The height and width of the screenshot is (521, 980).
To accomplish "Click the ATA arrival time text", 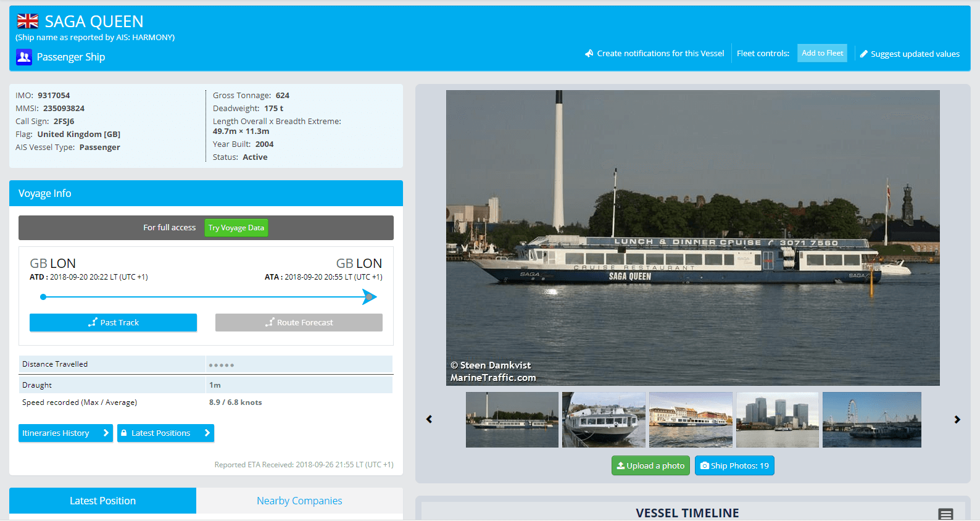I will click(x=323, y=277).
